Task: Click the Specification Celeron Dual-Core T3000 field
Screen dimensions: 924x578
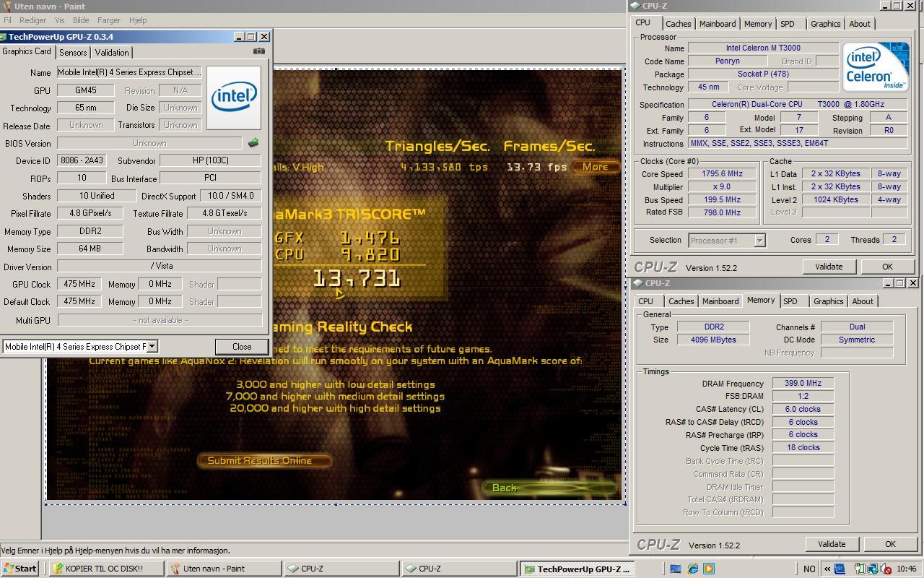Action: click(x=798, y=104)
